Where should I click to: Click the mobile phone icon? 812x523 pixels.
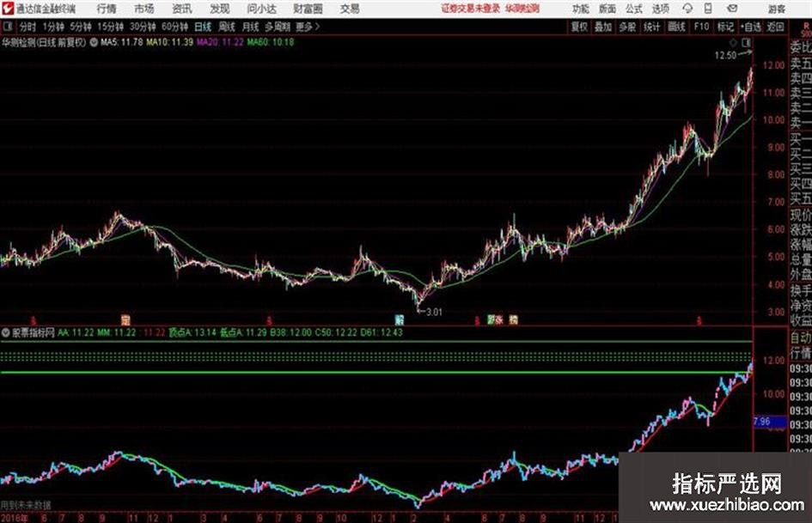pyautogui.click(x=708, y=9)
